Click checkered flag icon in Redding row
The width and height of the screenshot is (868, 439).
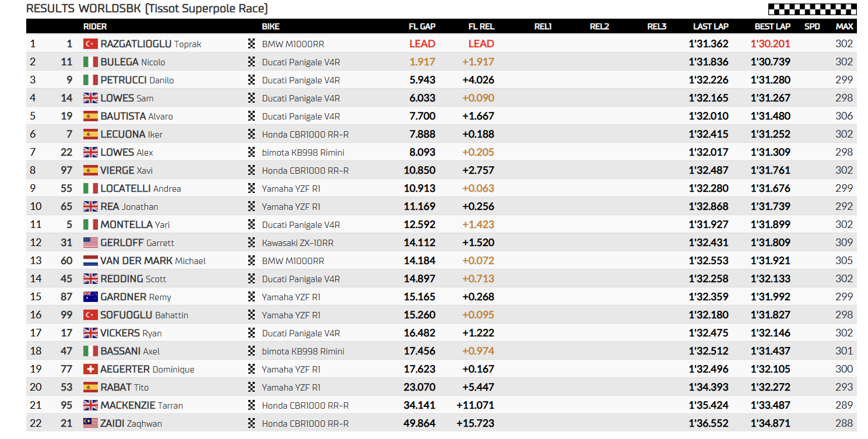pos(252,279)
